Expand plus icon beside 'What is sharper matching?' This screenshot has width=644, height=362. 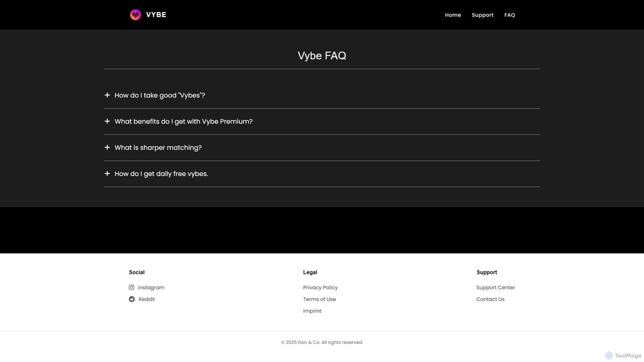[107, 147]
